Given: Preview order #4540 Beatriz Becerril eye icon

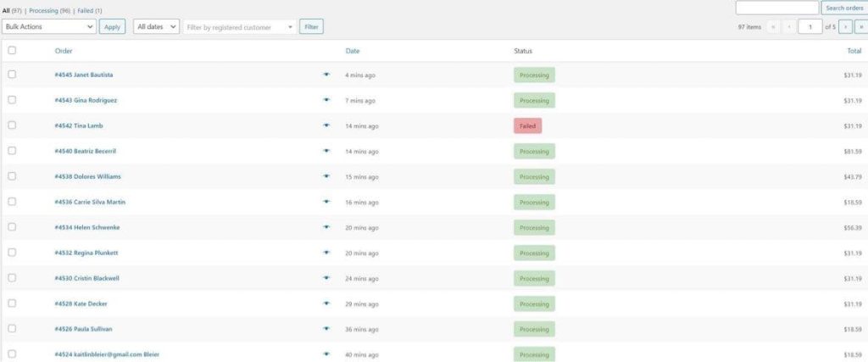Looking at the screenshot, I should 326,151.
